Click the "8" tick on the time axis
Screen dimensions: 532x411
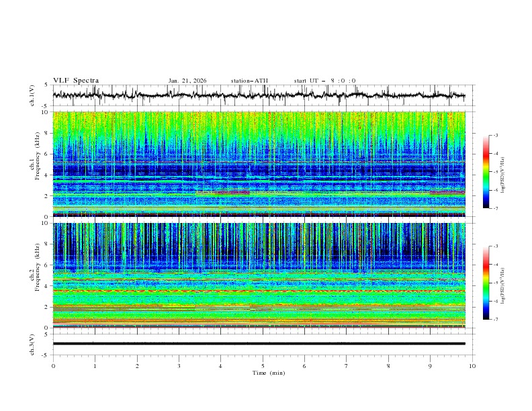(x=388, y=366)
